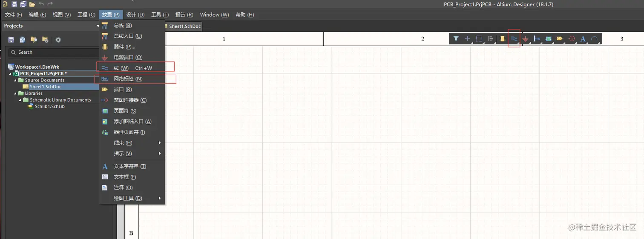This screenshot has width=644, height=239.
Task: Choose 文本框 (F) menu entry
Action: 132,177
